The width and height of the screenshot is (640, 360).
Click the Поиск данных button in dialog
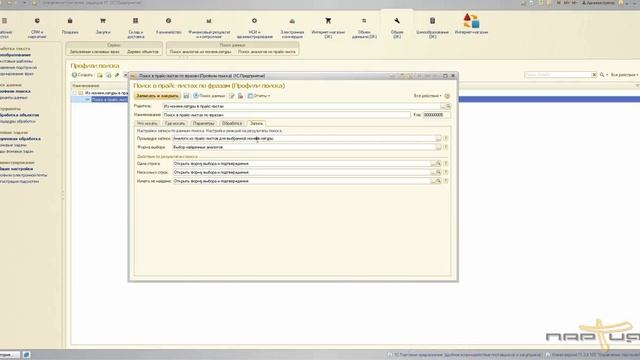[x=209, y=96]
